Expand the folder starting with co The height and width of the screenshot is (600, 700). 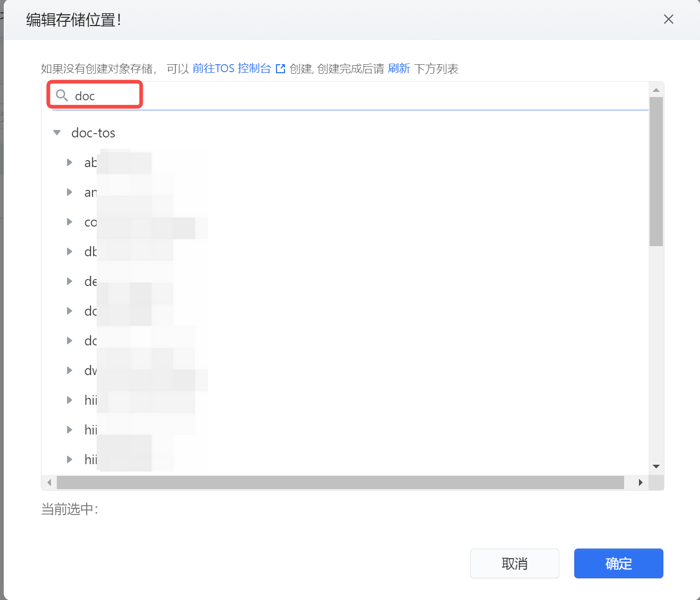point(70,222)
